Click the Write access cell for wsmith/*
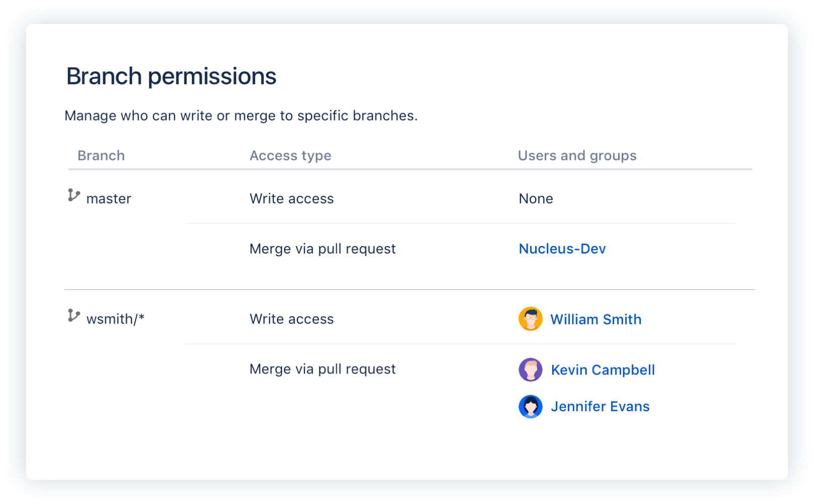The image size is (814, 504). coord(291,319)
